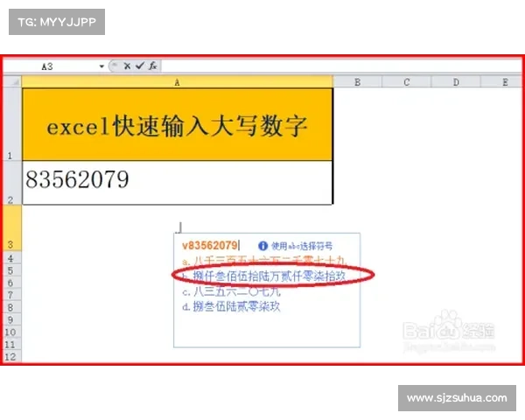
Task: Select row 2 header
Action: click(12, 183)
